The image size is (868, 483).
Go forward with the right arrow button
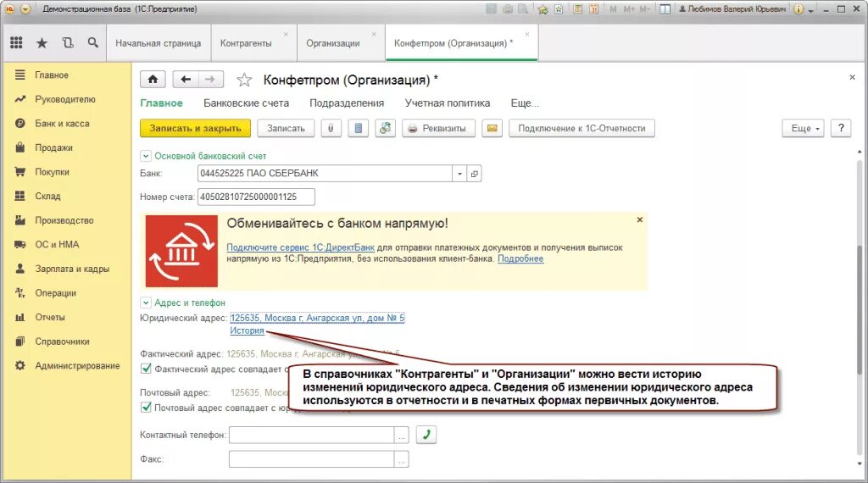click(x=210, y=80)
